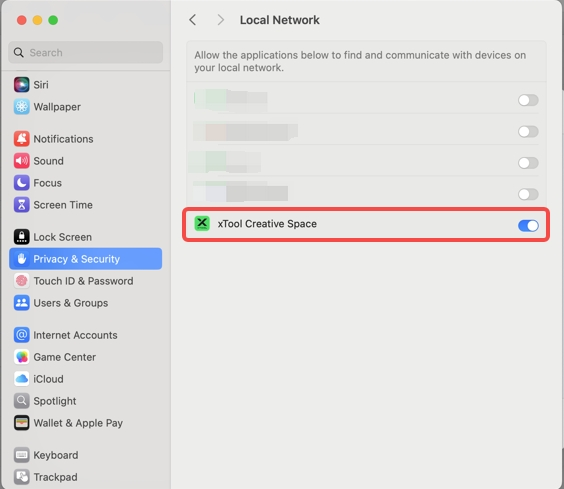Viewport: 564px width, 489px height.
Task: Open Notifications bell icon
Action: click(x=22, y=139)
